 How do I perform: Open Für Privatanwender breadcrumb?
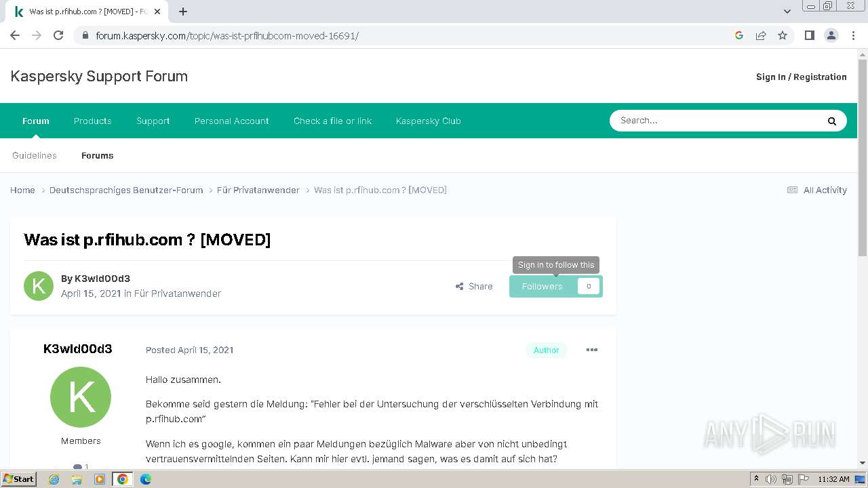(258, 190)
